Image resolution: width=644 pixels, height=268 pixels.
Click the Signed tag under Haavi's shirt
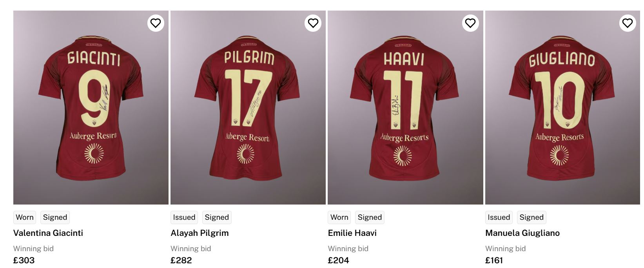(x=370, y=217)
